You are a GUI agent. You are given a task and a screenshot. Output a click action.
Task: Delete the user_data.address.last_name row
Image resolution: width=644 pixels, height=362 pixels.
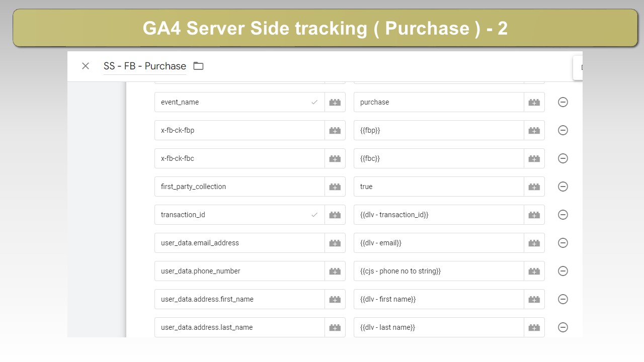(563, 327)
